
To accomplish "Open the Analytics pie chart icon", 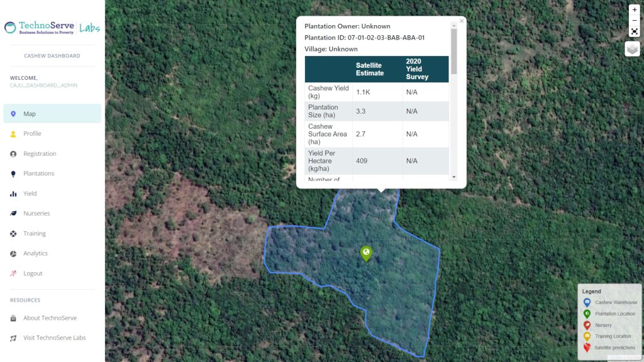I will tap(13, 254).
